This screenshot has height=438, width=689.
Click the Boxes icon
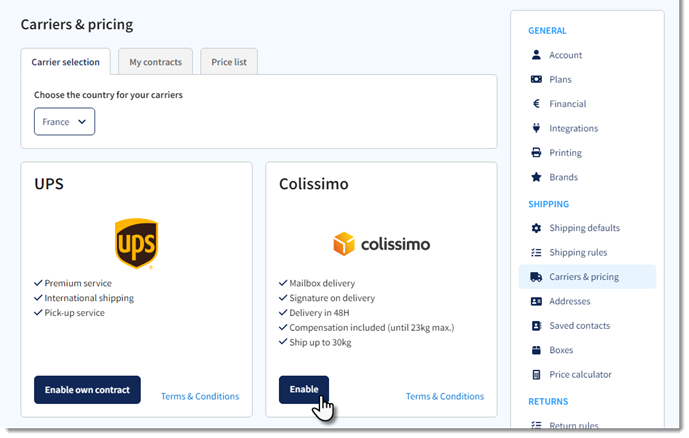tap(536, 350)
